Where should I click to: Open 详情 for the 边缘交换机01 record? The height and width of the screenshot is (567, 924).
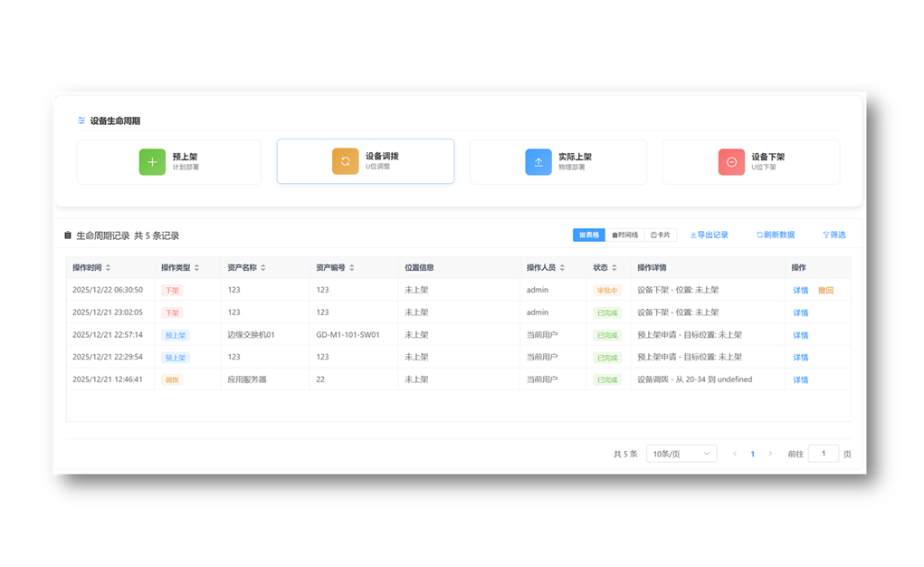pos(800,335)
